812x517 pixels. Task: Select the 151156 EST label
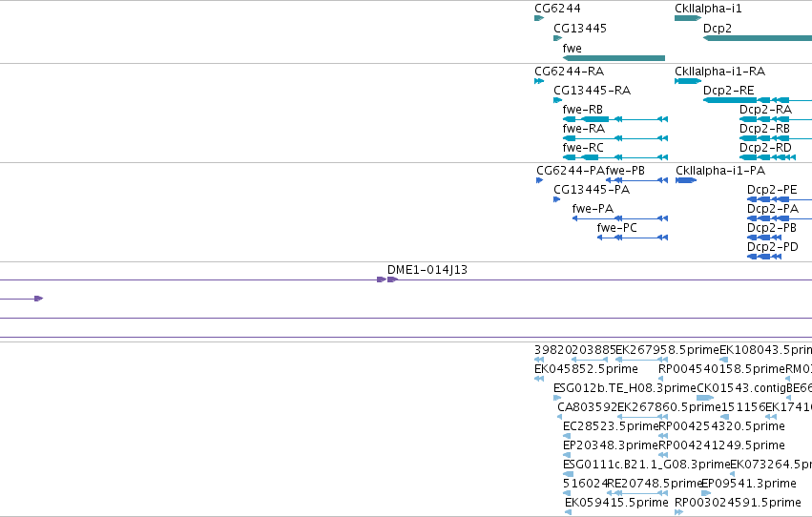[x=743, y=408]
